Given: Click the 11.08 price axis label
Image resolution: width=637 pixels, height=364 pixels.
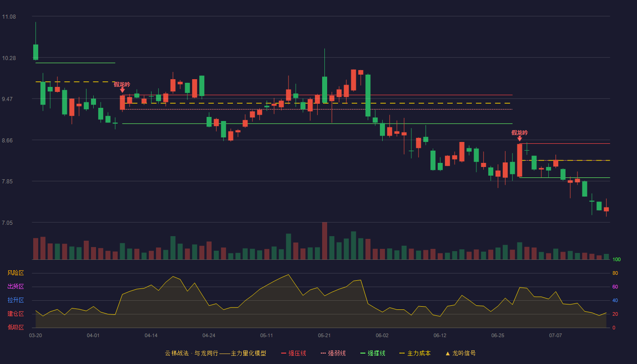Looking at the screenshot, I should tap(9, 17).
